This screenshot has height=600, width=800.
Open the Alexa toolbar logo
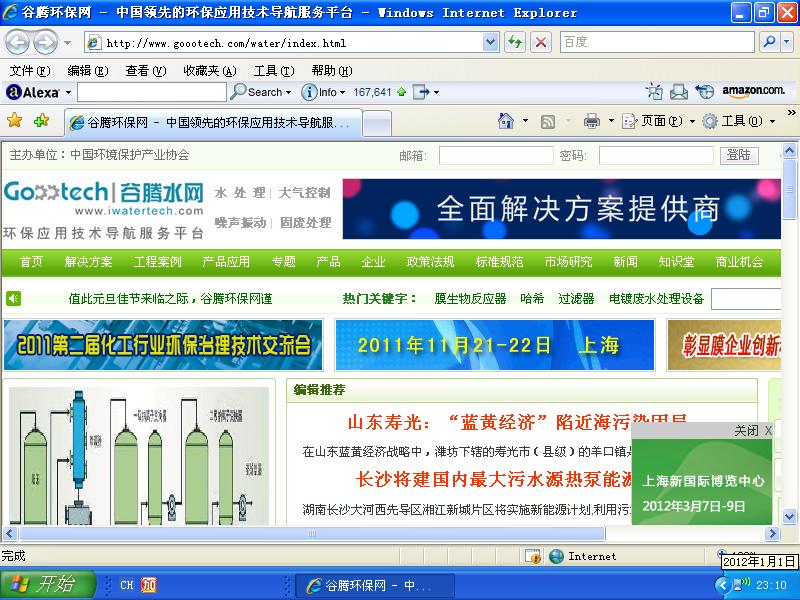[x=33, y=92]
